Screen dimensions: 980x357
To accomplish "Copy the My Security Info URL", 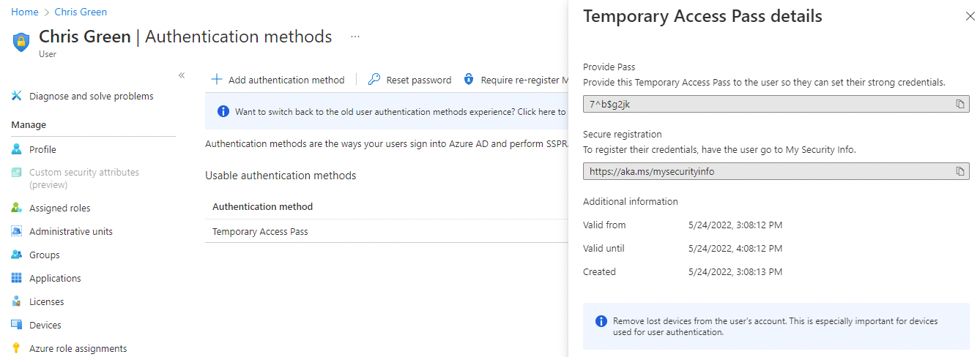I will (959, 172).
